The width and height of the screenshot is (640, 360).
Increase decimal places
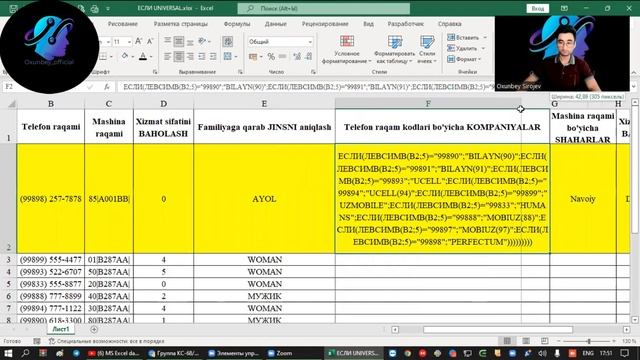[x=297, y=56]
